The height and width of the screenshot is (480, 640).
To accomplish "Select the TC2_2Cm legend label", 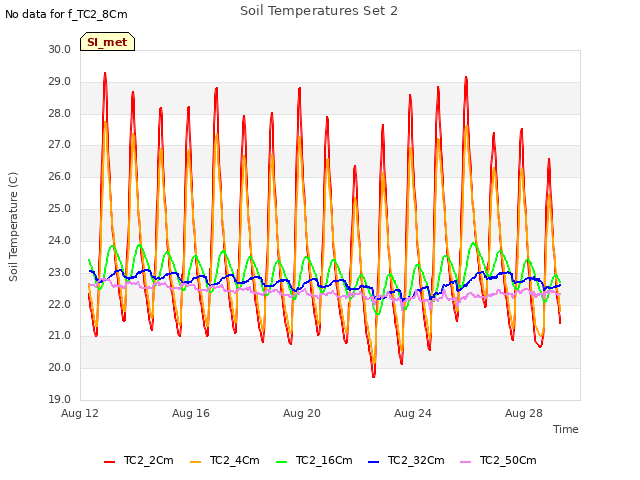I will tap(149, 460).
